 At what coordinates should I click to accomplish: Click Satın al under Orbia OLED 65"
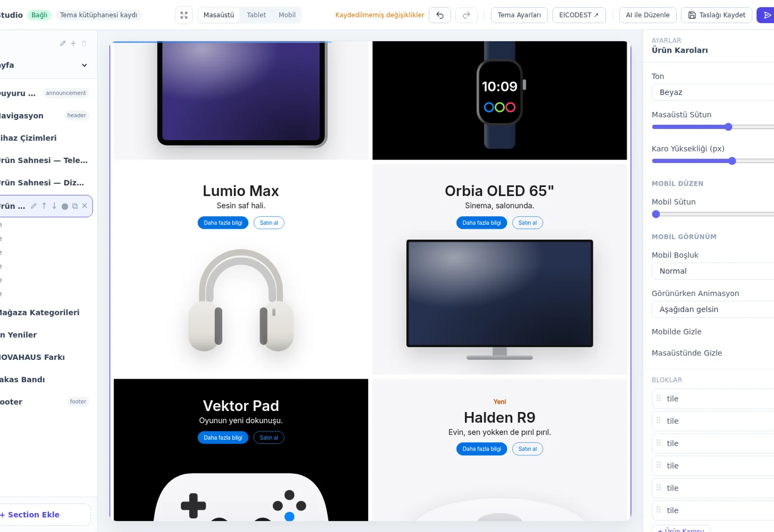528,223
